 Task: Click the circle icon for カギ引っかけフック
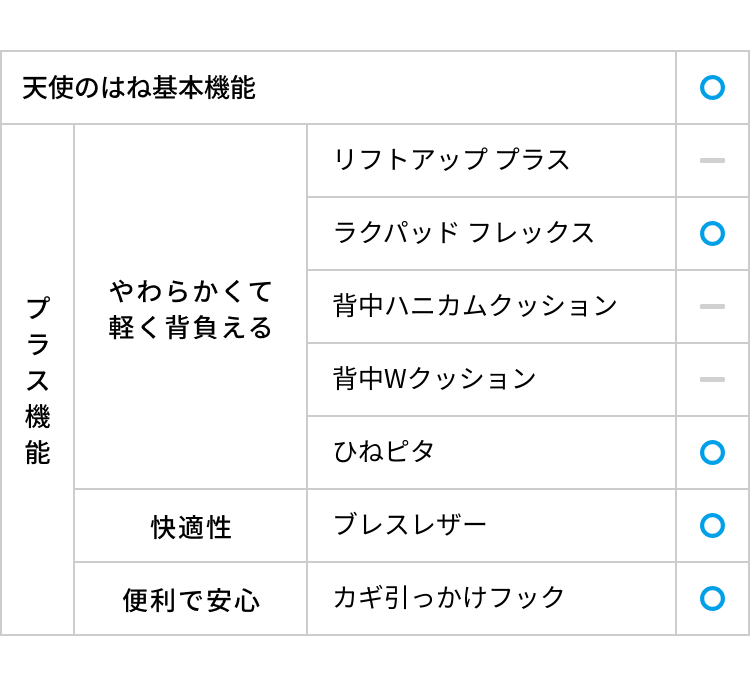(712, 598)
